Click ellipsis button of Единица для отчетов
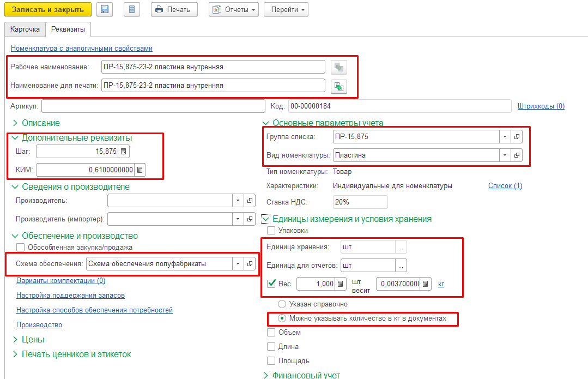The width and height of the screenshot is (588, 379). [x=401, y=265]
